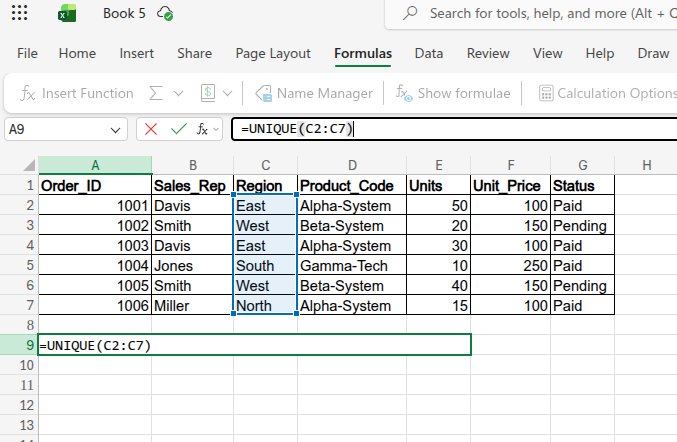Toggle Show formulae
This screenshot has width=677, height=442.
click(x=453, y=93)
